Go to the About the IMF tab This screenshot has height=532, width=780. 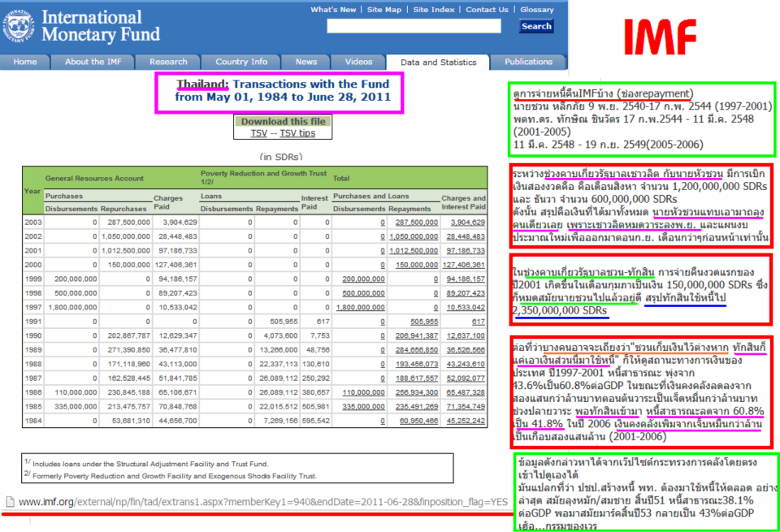click(93, 62)
